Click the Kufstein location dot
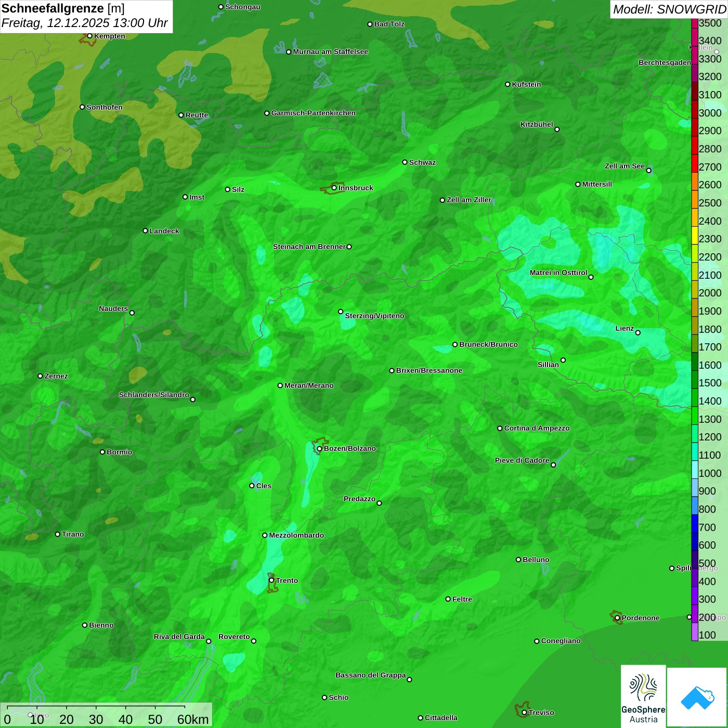Screen dimensions: 728x728 click(x=508, y=84)
